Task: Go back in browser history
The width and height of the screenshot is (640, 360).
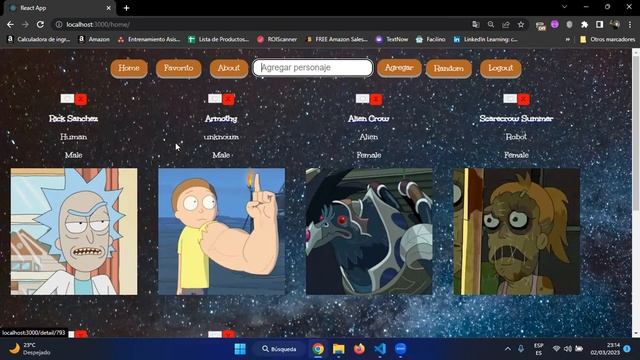Action: 10,24
